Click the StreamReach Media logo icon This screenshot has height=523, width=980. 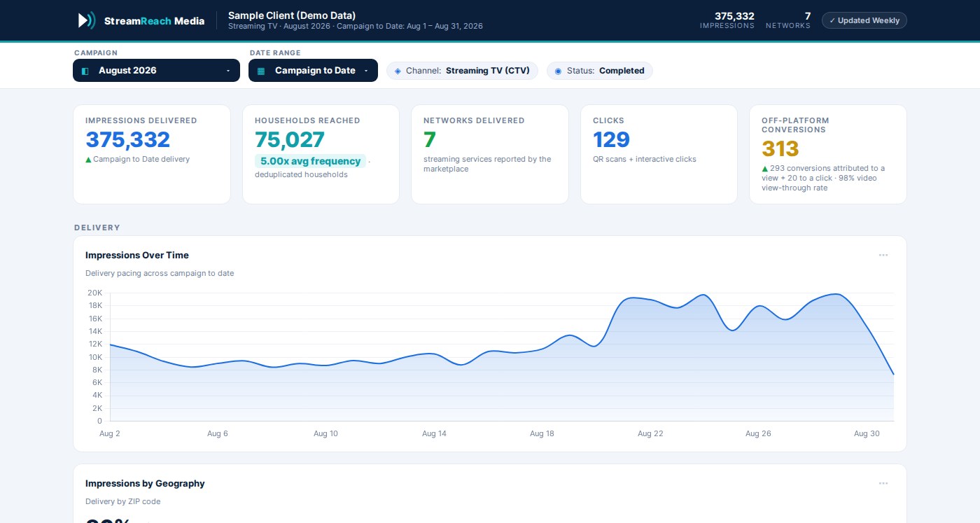86,20
